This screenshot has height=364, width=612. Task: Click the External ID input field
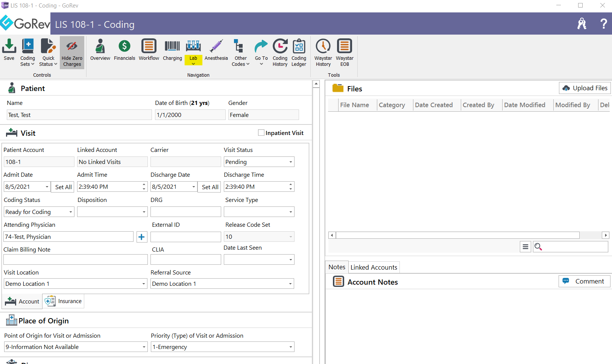tap(185, 237)
